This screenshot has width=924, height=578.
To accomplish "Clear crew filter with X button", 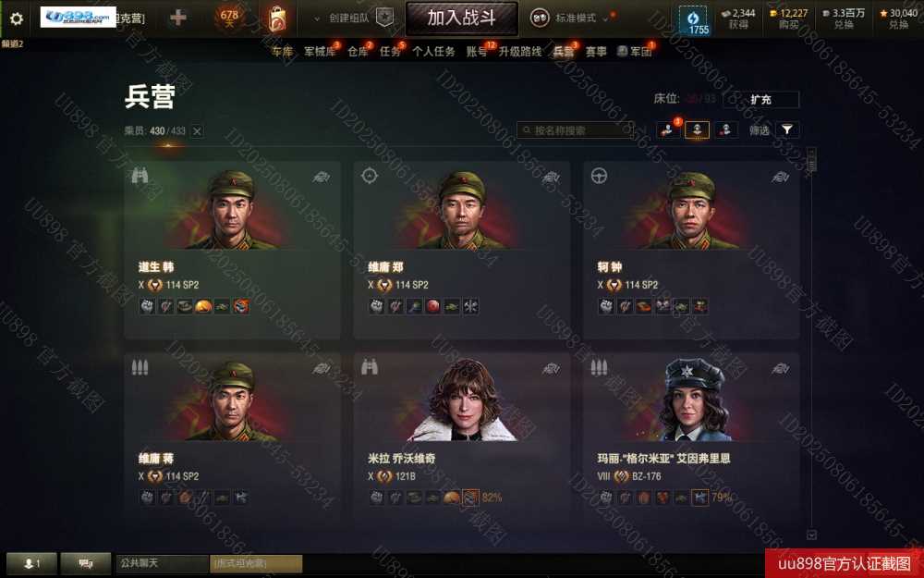I will click(198, 131).
